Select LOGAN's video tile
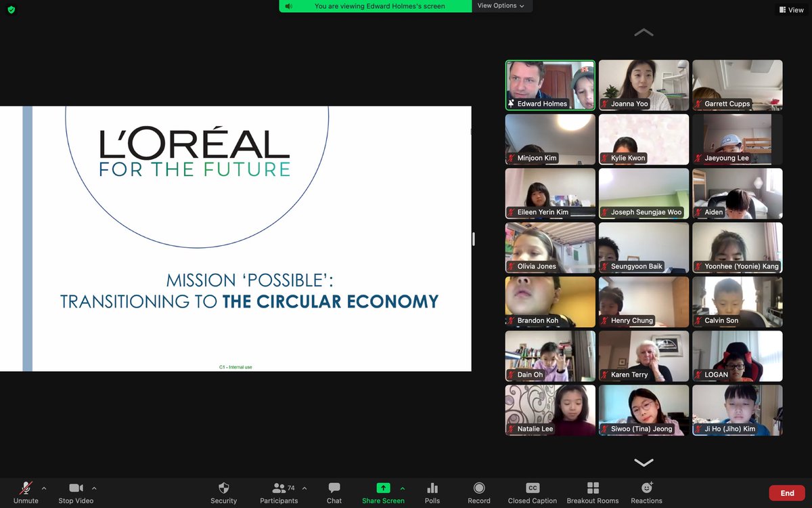 coord(737,356)
